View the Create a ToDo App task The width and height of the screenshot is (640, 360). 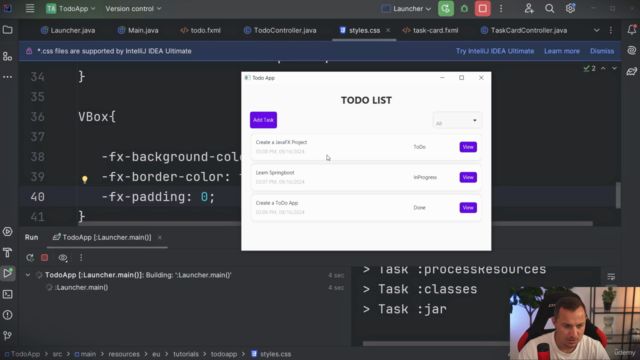point(468,207)
